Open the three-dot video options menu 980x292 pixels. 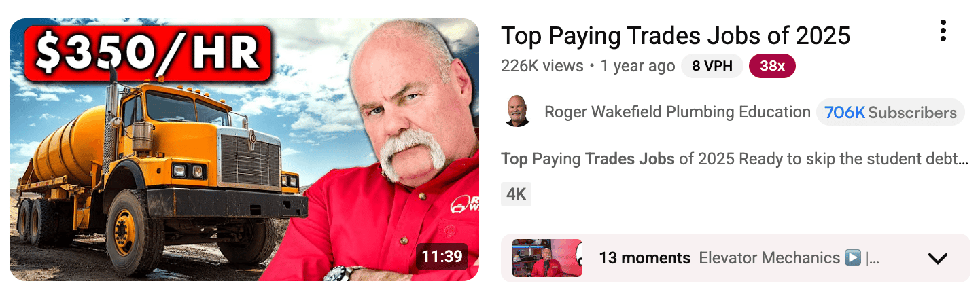point(943,31)
